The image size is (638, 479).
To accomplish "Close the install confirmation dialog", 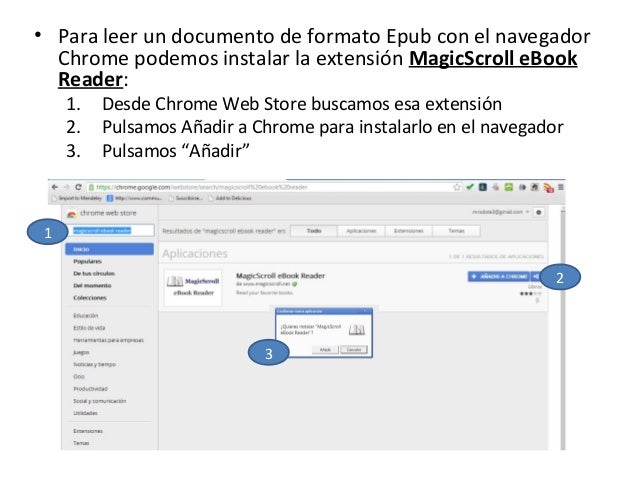I will (365, 311).
